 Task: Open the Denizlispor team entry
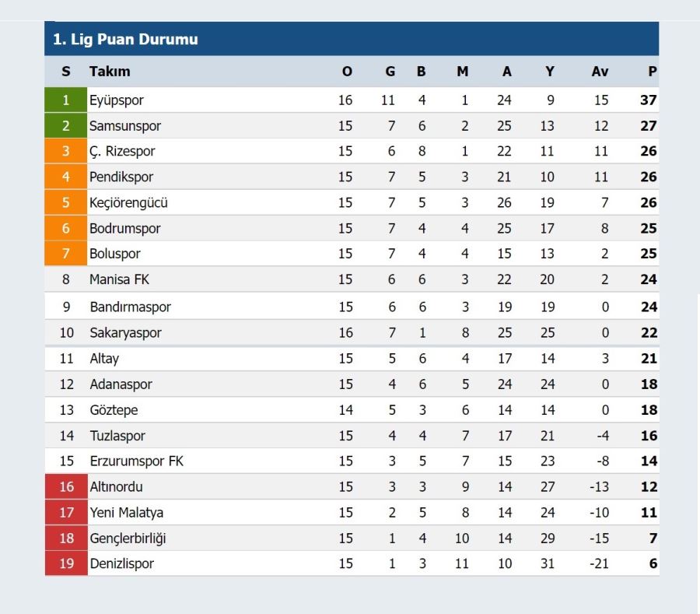122,564
